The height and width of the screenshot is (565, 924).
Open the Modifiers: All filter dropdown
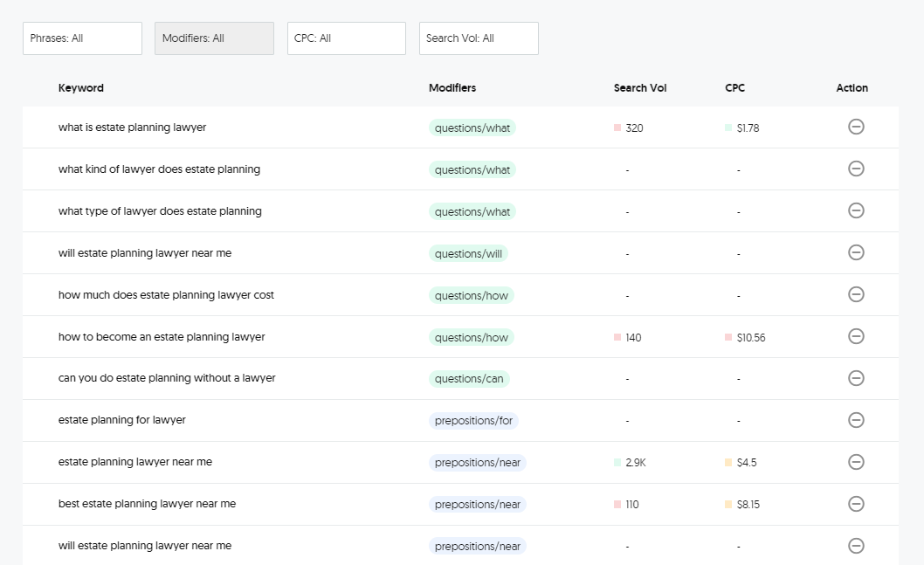pos(214,38)
